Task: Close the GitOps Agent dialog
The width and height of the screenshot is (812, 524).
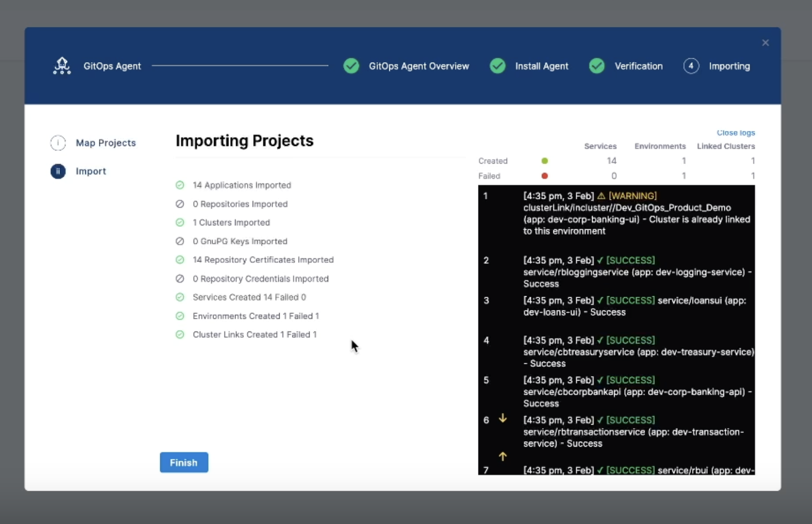Action: 765,43
